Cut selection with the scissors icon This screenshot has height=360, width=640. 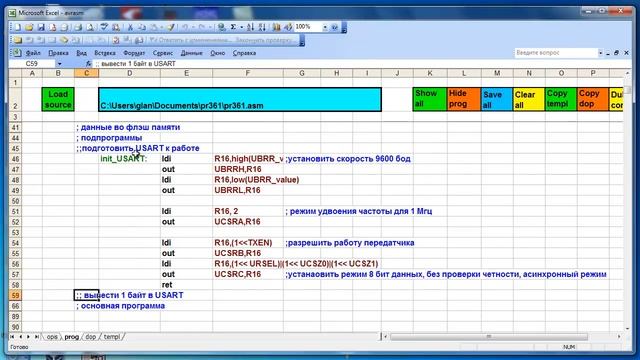coord(130,27)
